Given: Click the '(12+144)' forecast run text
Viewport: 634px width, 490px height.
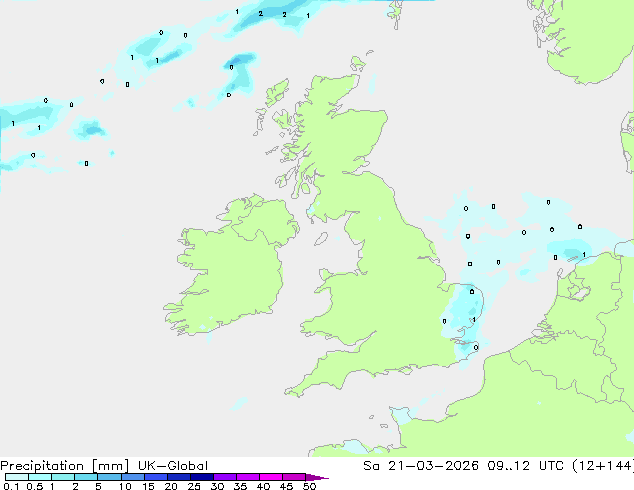Looking at the screenshot, I should pyautogui.click(x=603, y=466).
